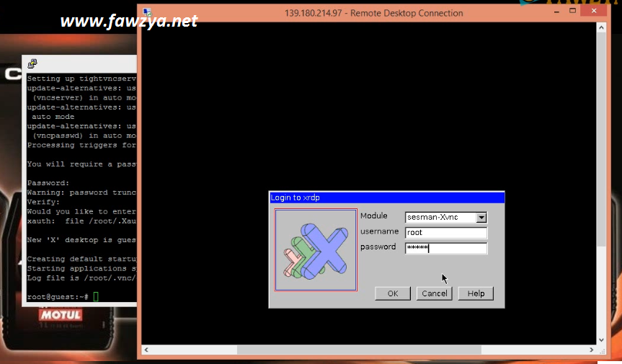This screenshot has width=622, height=364.
Task: Click the horizontal scrollbar right arrow
Action: 592,350
